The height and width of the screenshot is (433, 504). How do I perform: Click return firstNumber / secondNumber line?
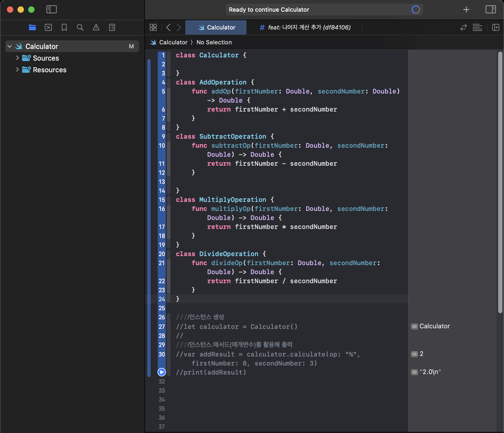(272, 281)
